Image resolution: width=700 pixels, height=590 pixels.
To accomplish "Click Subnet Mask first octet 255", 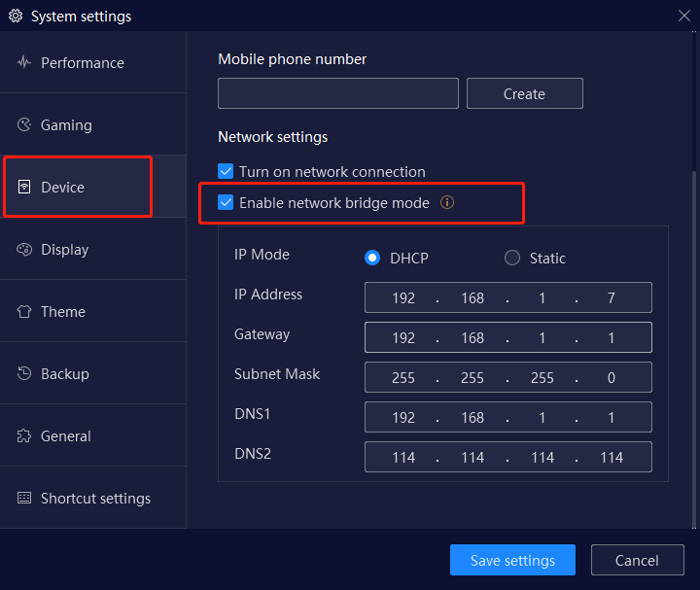I will (403, 377).
